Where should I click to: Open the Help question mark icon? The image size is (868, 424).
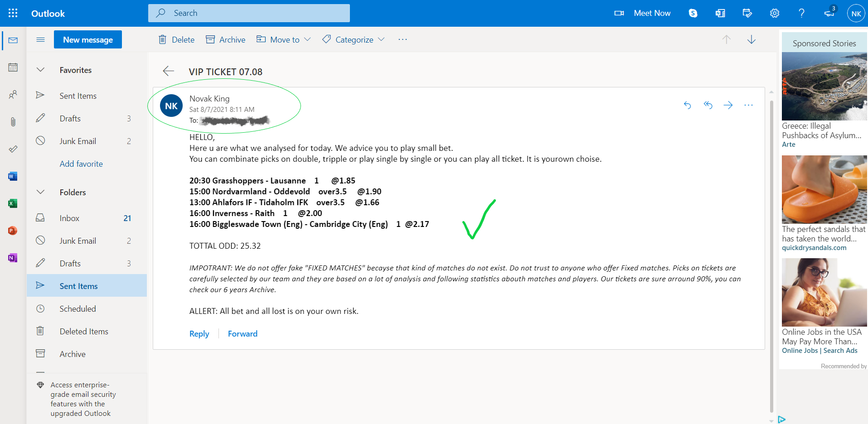(801, 13)
